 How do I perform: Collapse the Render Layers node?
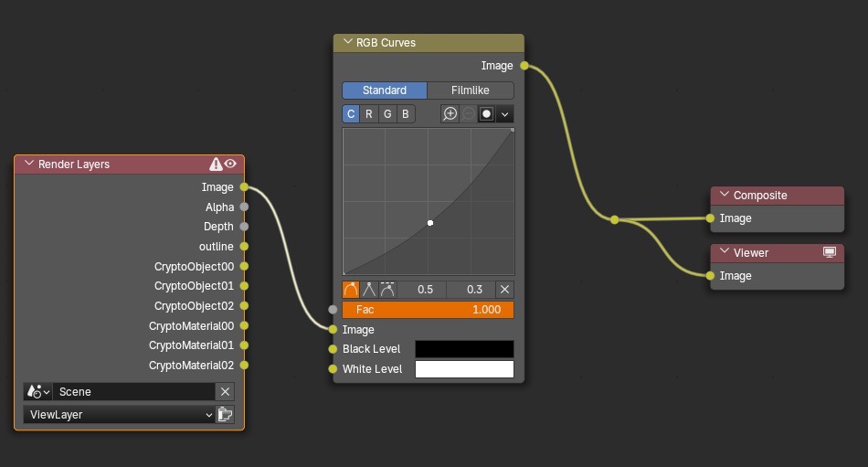[x=29, y=164]
